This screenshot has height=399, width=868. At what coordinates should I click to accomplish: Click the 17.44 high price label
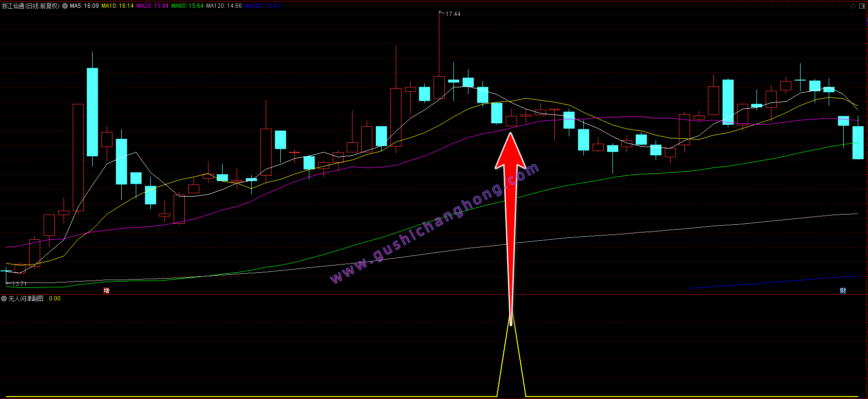453,14
